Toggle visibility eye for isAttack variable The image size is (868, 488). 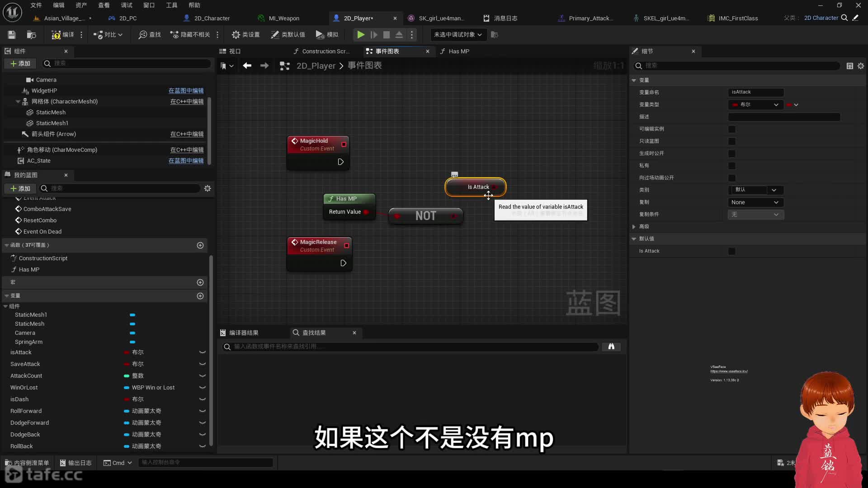point(203,352)
